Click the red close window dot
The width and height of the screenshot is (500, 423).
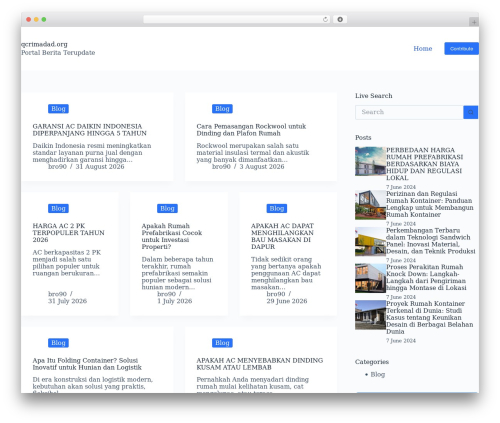29,20
